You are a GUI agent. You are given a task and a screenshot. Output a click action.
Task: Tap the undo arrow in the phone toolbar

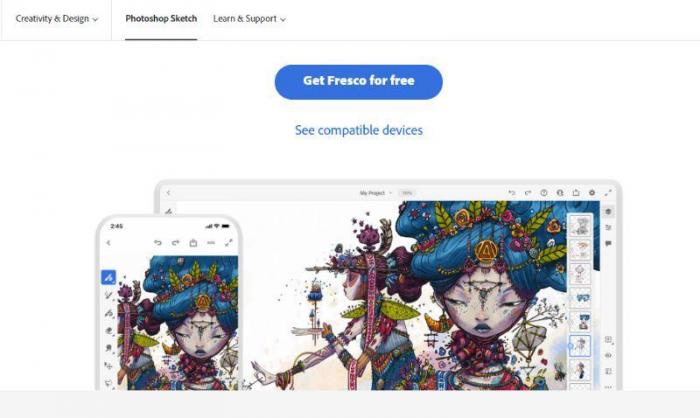158,242
